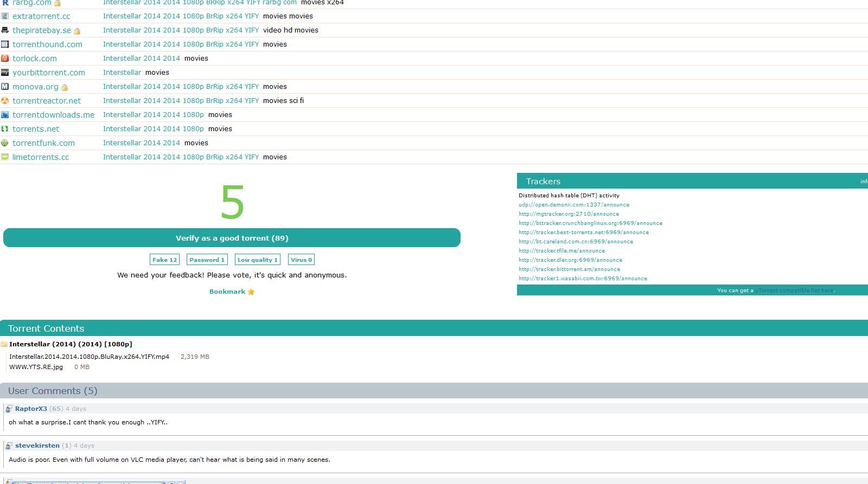
Task: Click 'video hd movies' category on thepiratebay.se row
Action: [x=291, y=30]
